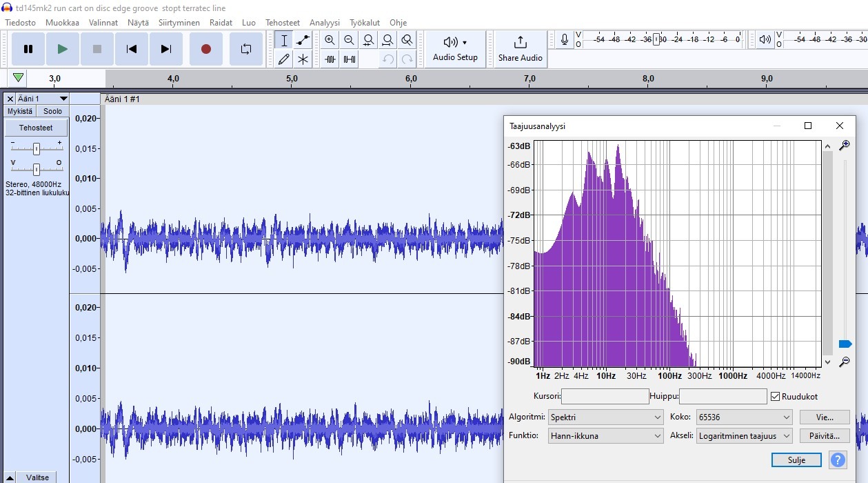The image size is (868, 483).
Task: Toggle the Soolo solo button
Action: [52, 111]
